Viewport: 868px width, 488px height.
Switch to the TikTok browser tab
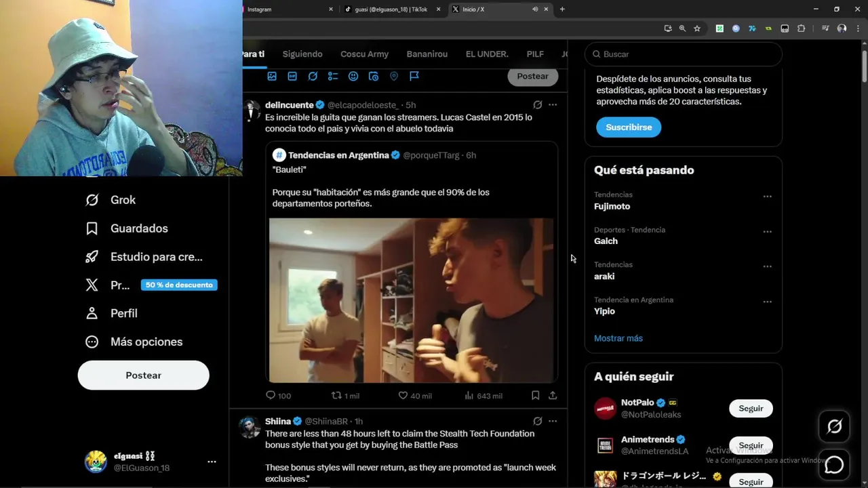coord(391,9)
